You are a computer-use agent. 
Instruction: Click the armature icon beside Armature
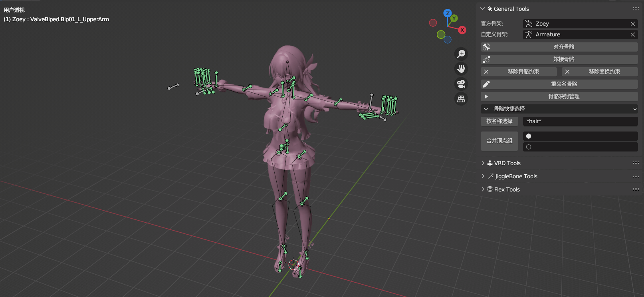coord(529,34)
